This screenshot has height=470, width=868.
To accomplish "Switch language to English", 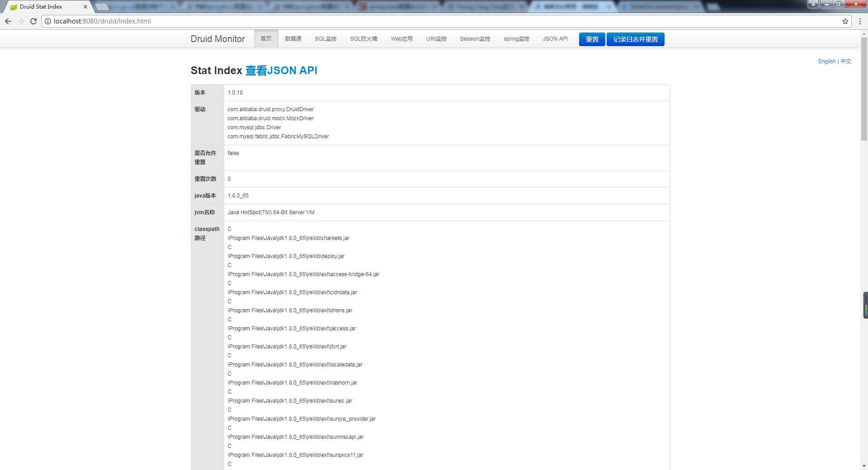I will tap(827, 61).
